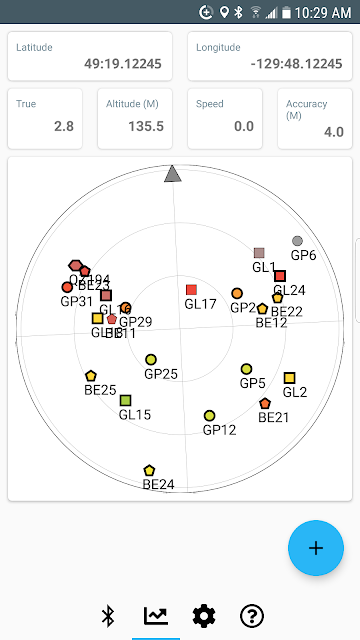Tap the True heading card
This screenshot has height=640, width=360.
[45, 119]
